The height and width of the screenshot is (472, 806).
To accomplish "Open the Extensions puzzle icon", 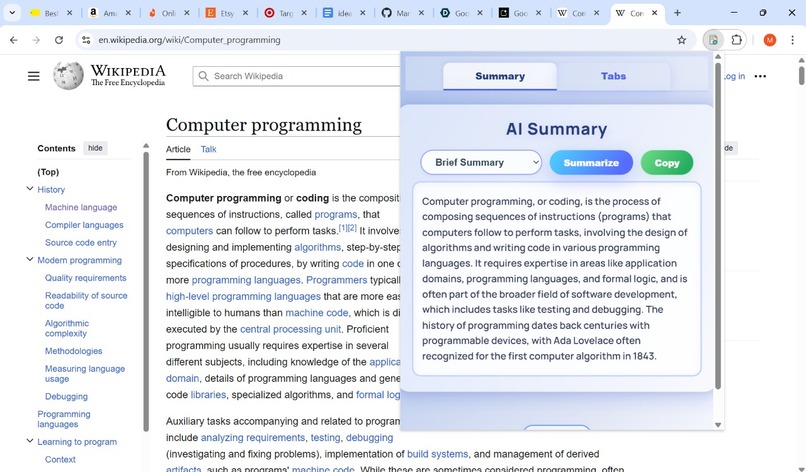I will pyautogui.click(x=736, y=40).
